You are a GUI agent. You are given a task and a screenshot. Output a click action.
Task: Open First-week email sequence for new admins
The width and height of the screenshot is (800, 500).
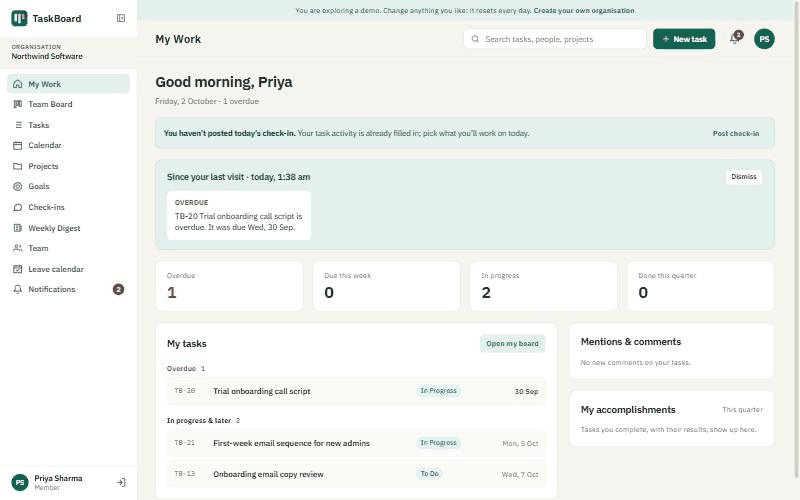tap(356, 443)
